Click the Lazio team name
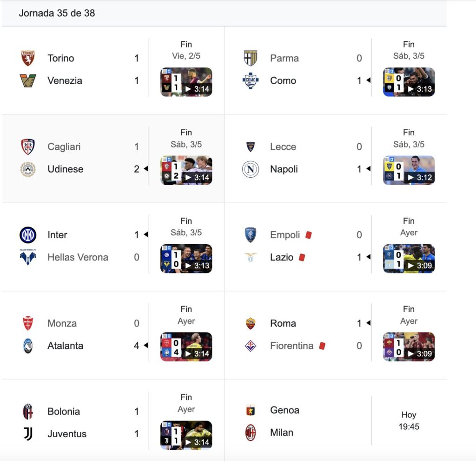Screen dimensions: 476x461 (282, 257)
